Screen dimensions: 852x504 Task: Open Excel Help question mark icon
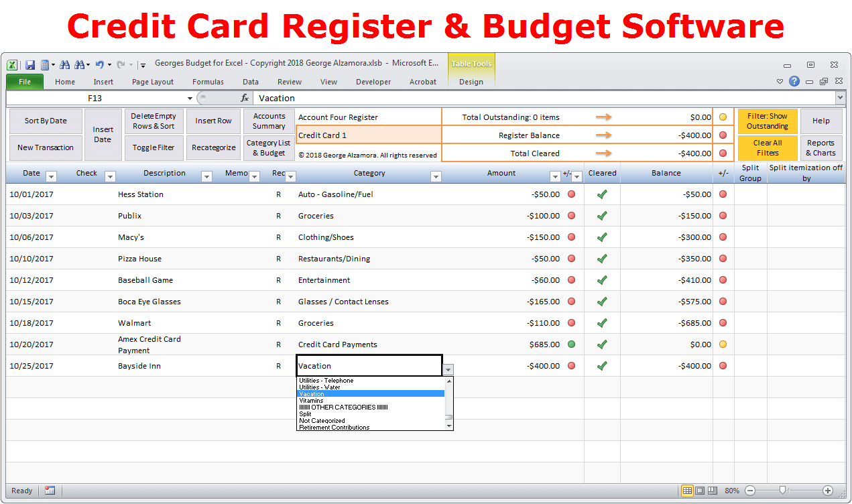(x=794, y=81)
